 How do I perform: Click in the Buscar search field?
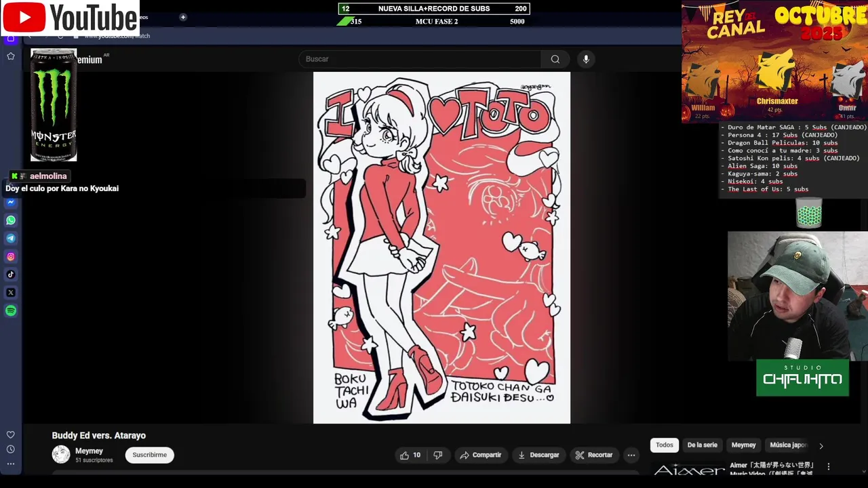coord(420,59)
